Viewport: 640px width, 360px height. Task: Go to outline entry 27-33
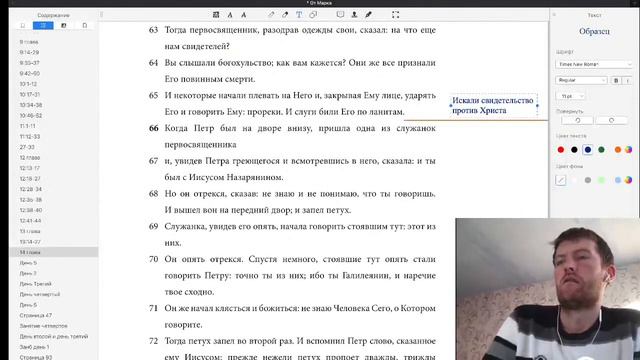click(x=27, y=147)
